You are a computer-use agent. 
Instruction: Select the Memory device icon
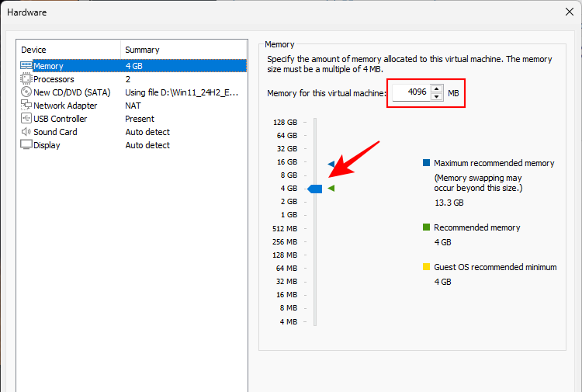tap(26, 66)
